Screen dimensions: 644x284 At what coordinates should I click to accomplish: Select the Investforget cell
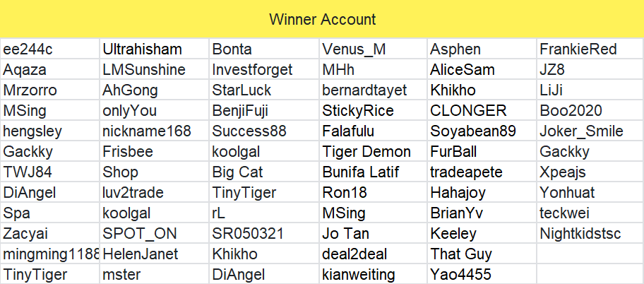click(x=264, y=69)
